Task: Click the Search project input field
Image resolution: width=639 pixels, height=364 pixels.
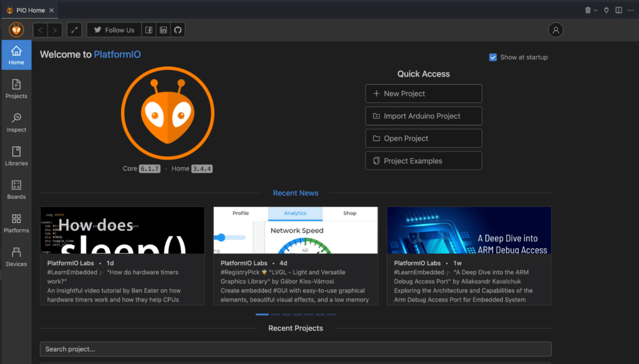Action: click(295, 349)
